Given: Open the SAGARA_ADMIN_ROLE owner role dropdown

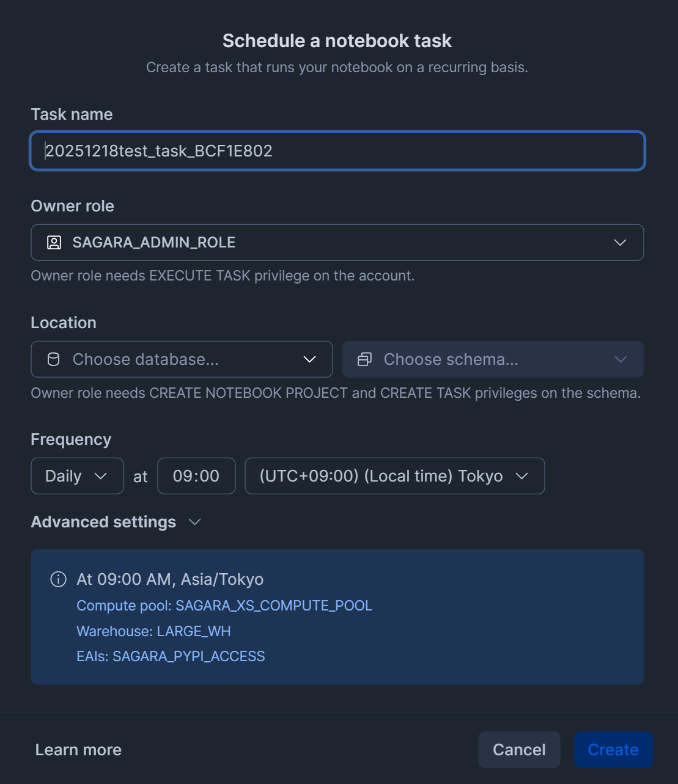Looking at the screenshot, I should (337, 243).
